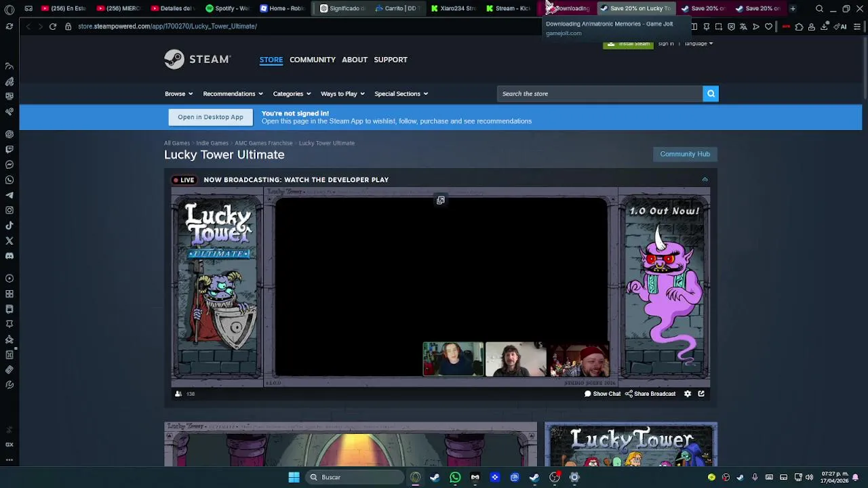Image resolution: width=868 pixels, height=488 pixels.
Task: Switch to the Stream - Kick tab
Action: click(x=509, y=9)
